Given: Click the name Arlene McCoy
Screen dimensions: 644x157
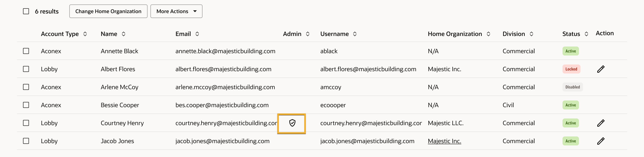Looking at the screenshot, I should click(x=119, y=87).
